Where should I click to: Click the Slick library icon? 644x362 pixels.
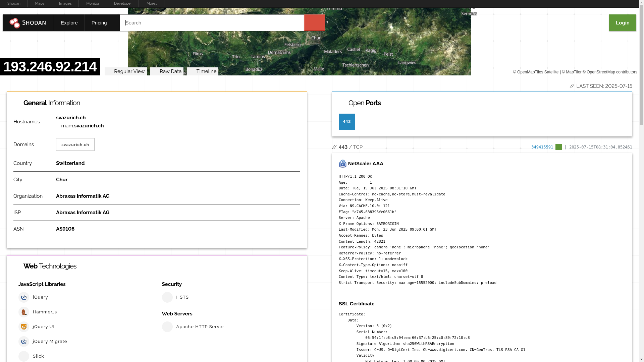[24, 356]
